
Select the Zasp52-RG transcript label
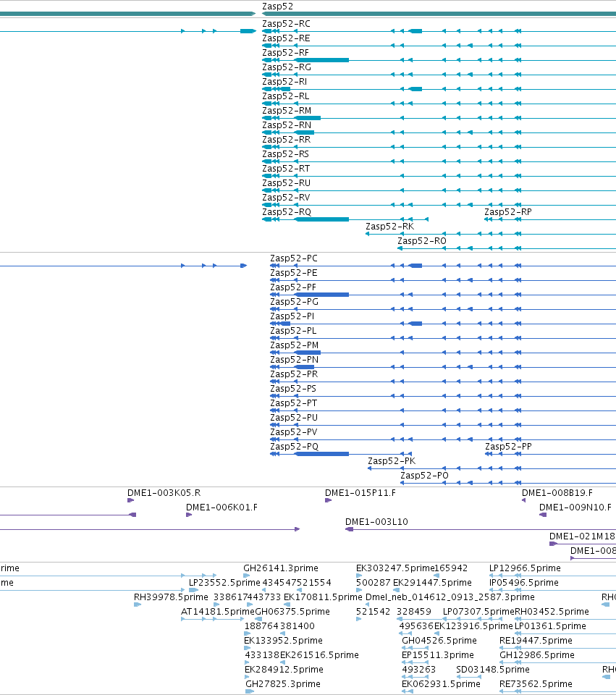(x=287, y=67)
